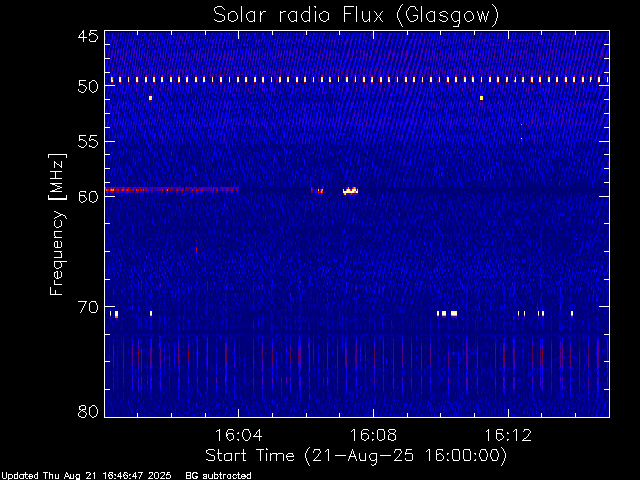This screenshot has height=480, width=640.
Task: Click the "50" frequency tick label
Action: click(x=88, y=87)
